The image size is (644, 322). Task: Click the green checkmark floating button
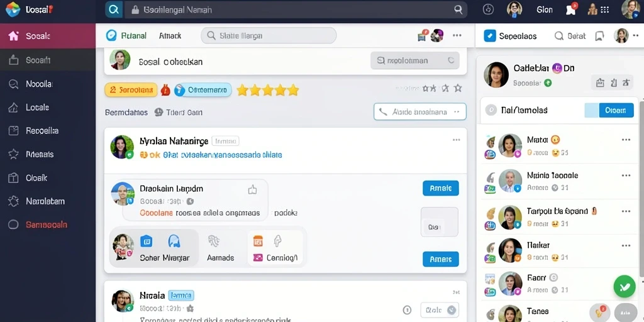pos(625,286)
